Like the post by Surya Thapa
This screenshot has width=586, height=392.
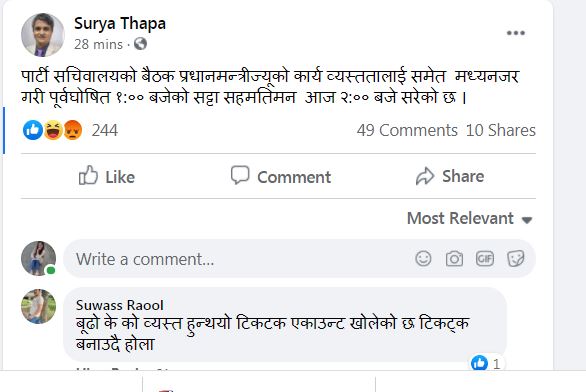tap(107, 176)
